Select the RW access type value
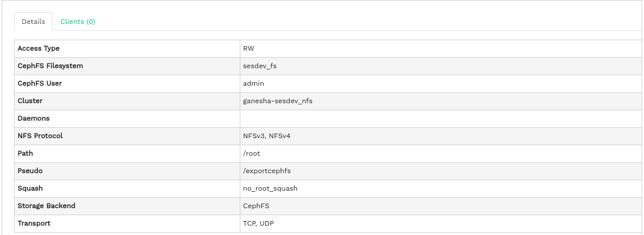The height and width of the screenshot is (235, 644). [x=249, y=48]
